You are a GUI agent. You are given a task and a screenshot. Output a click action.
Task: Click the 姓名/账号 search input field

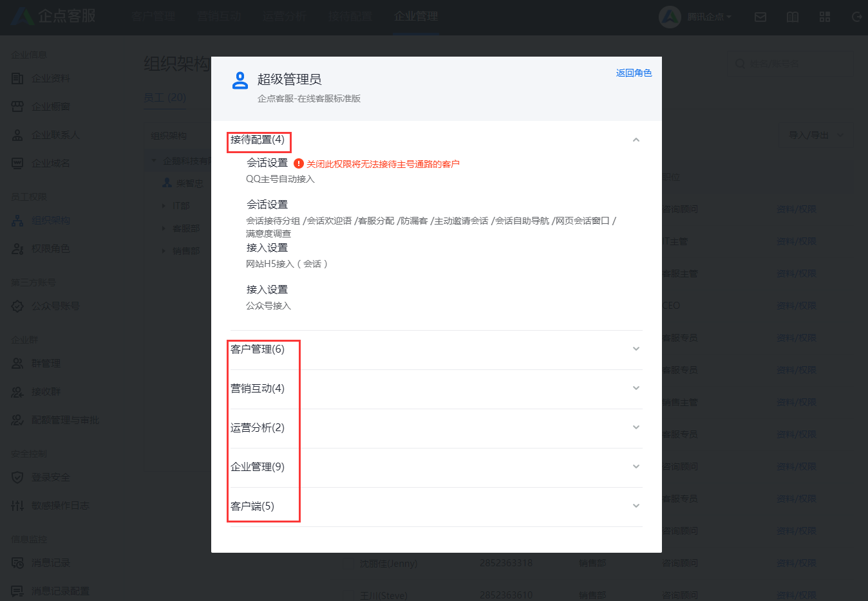[x=792, y=63]
